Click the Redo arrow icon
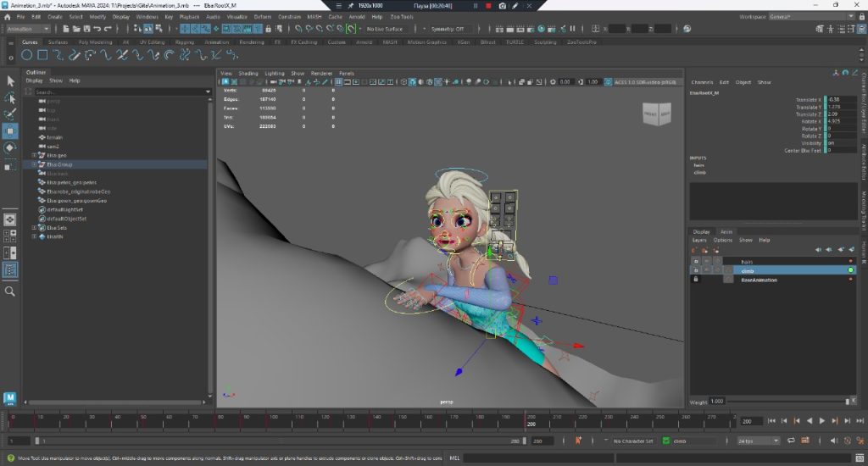The width and height of the screenshot is (868, 466). (108, 29)
